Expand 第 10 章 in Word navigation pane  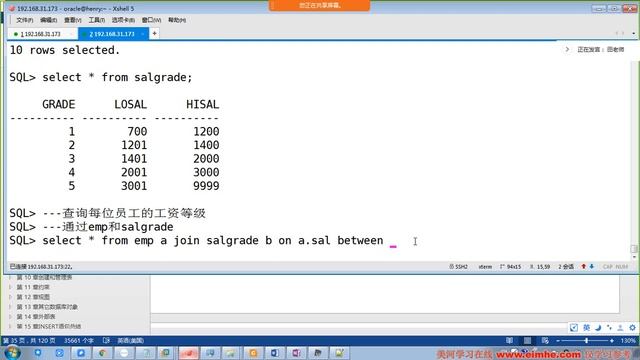pos(11,278)
